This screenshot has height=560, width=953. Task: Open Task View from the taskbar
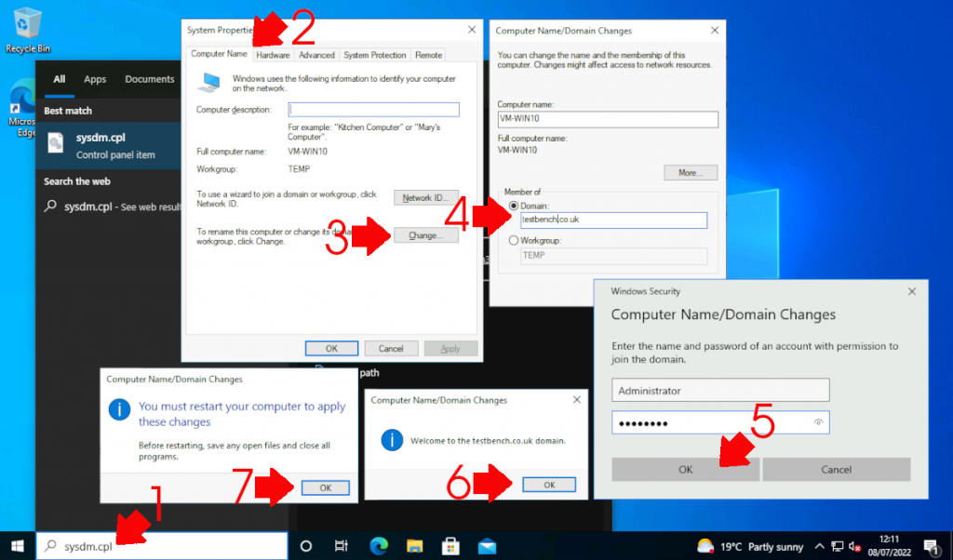pos(342,546)
